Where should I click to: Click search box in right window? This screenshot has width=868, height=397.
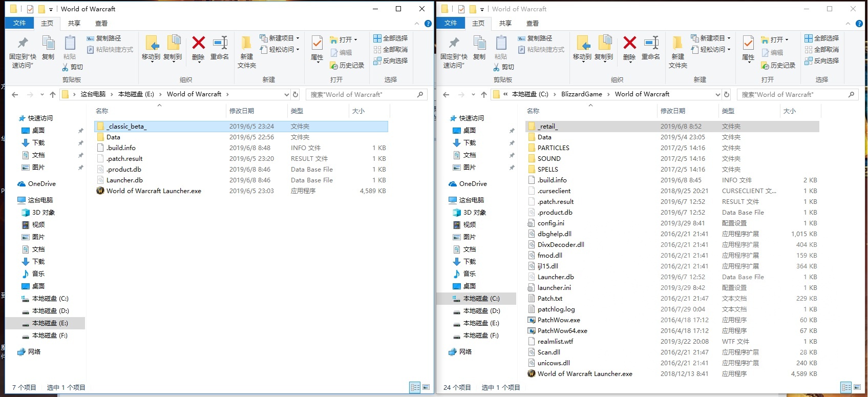pos(798,94)
